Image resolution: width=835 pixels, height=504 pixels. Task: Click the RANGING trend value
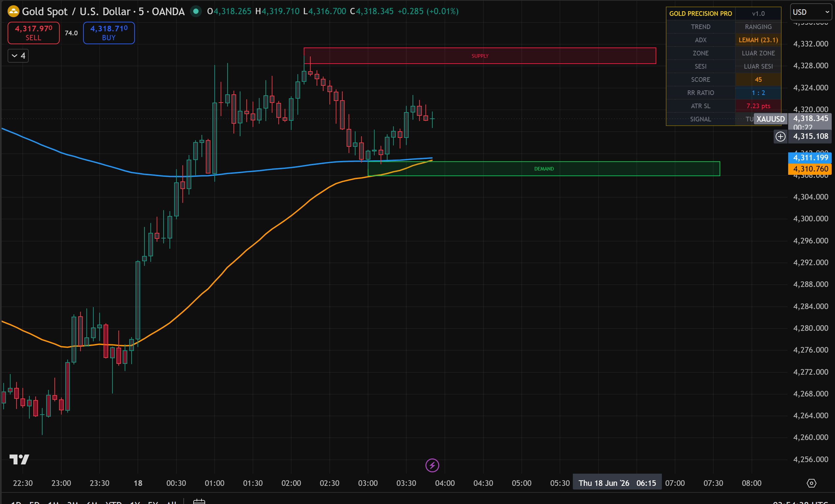coord(758,27)
